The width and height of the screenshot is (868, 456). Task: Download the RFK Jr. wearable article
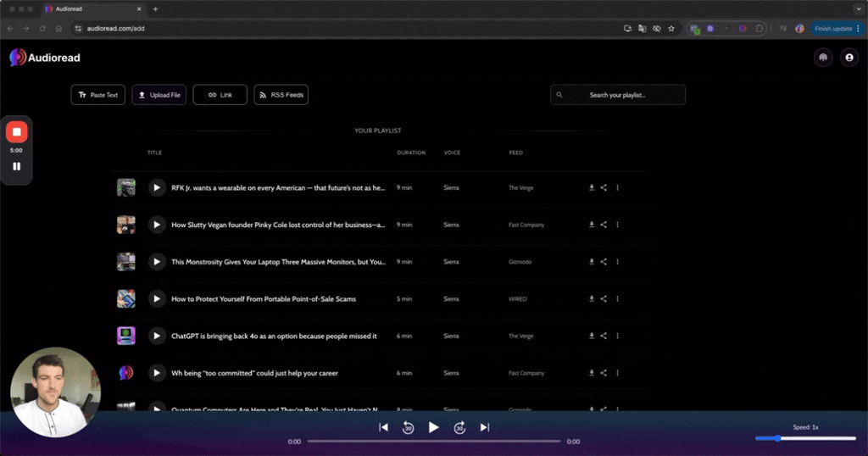coord(591,187)
